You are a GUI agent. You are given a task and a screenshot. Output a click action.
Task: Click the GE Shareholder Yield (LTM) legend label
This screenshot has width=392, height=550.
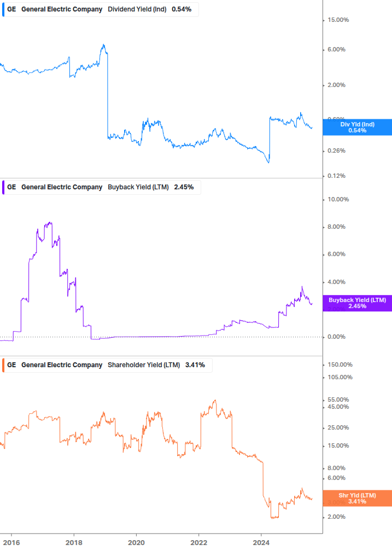107,365
